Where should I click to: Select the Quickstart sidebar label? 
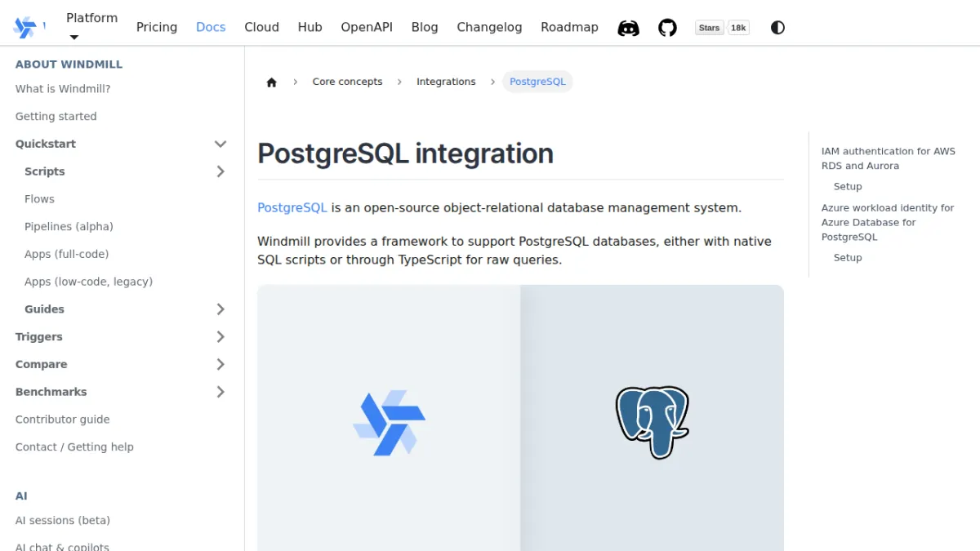click(46, 144)
